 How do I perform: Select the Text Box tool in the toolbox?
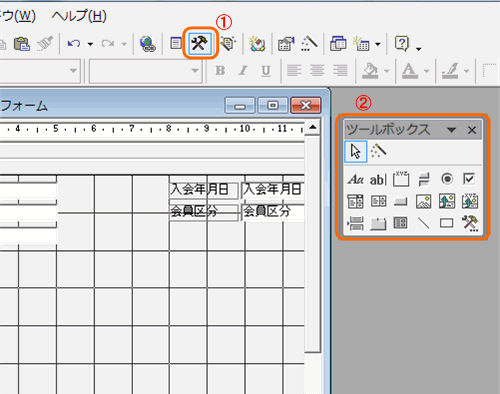pos(378,179)
